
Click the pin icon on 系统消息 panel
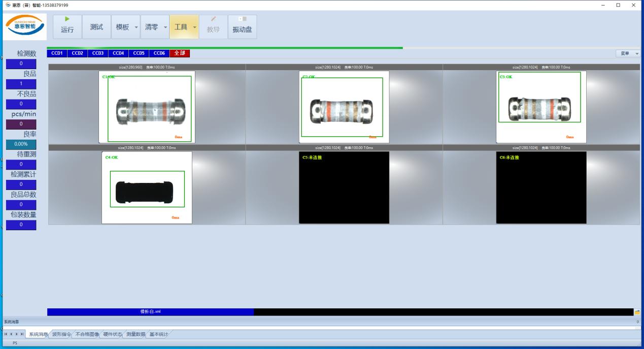[638, 322]
